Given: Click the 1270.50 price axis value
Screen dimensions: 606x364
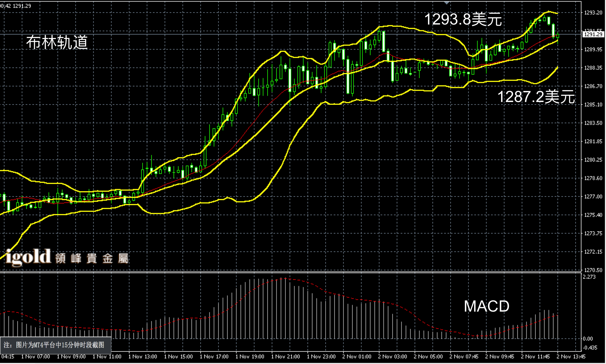Looking at the screenshot, I should coord(593,270).
